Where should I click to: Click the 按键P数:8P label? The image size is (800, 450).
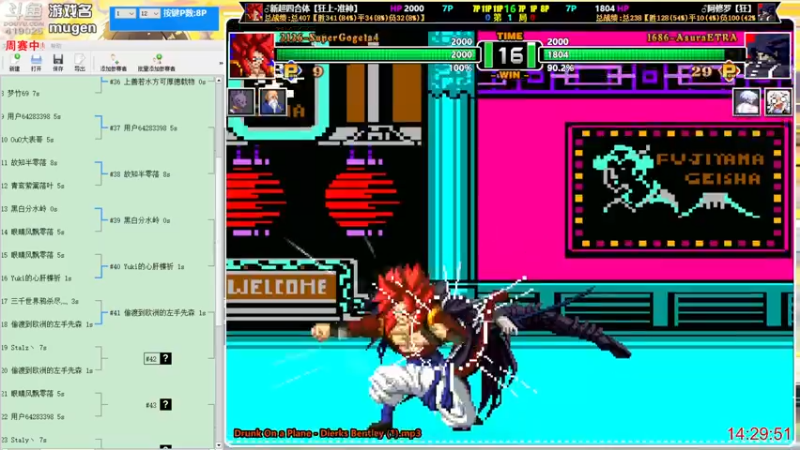(185, 13)
